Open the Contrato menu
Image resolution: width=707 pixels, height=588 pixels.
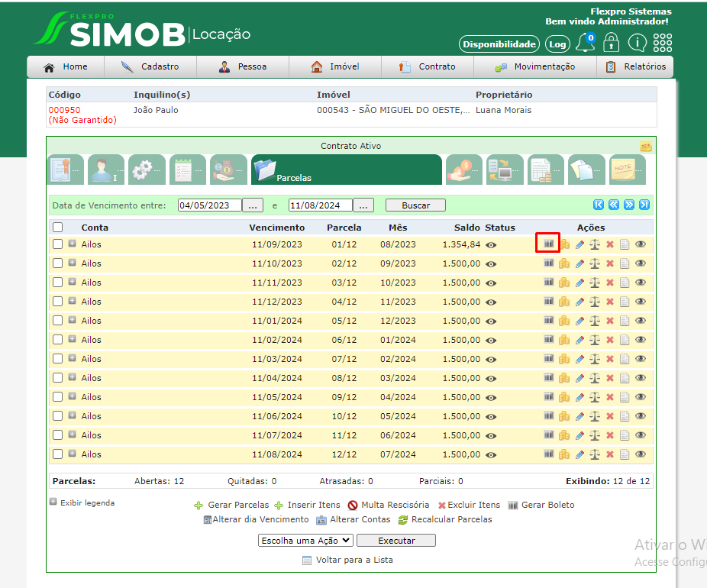coord(428,66)
